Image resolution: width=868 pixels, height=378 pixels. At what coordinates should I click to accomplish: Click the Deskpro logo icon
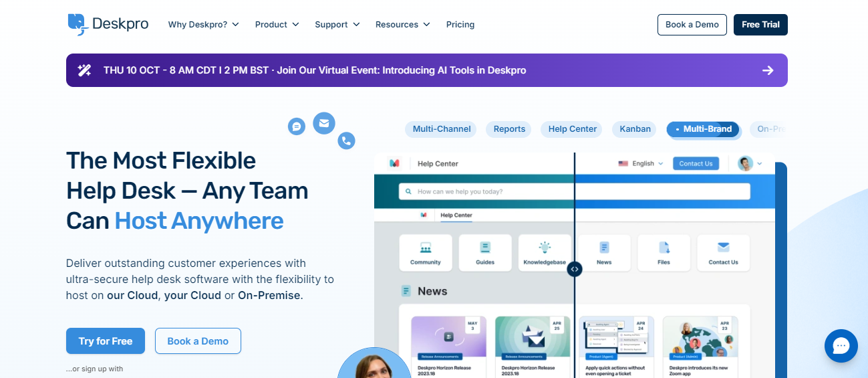point(78,24)
